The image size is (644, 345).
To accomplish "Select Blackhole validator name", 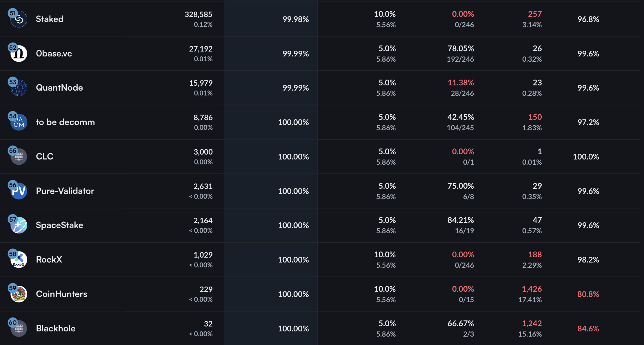I will click(56, 329).
